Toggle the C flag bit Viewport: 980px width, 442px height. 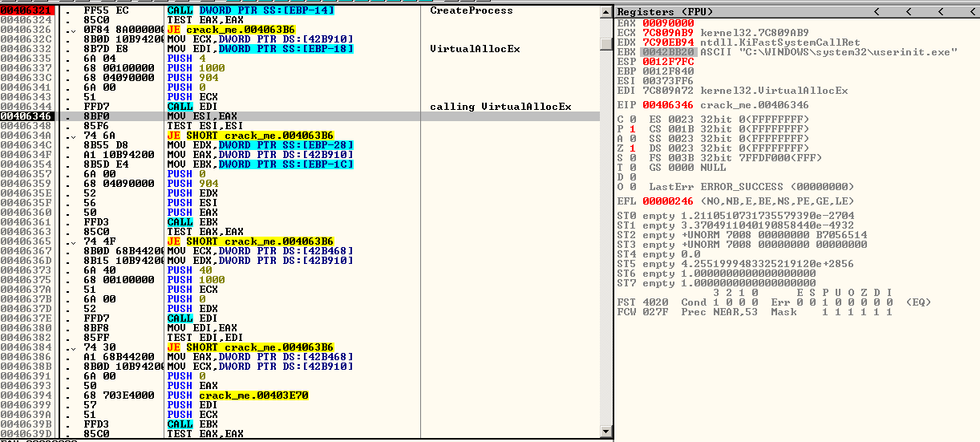coord(633,120)
